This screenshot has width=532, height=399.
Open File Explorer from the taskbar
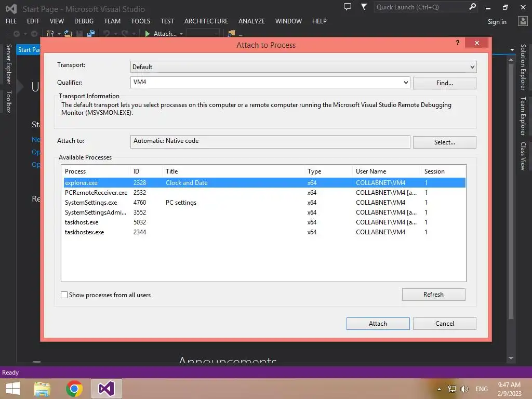point(42,389)
